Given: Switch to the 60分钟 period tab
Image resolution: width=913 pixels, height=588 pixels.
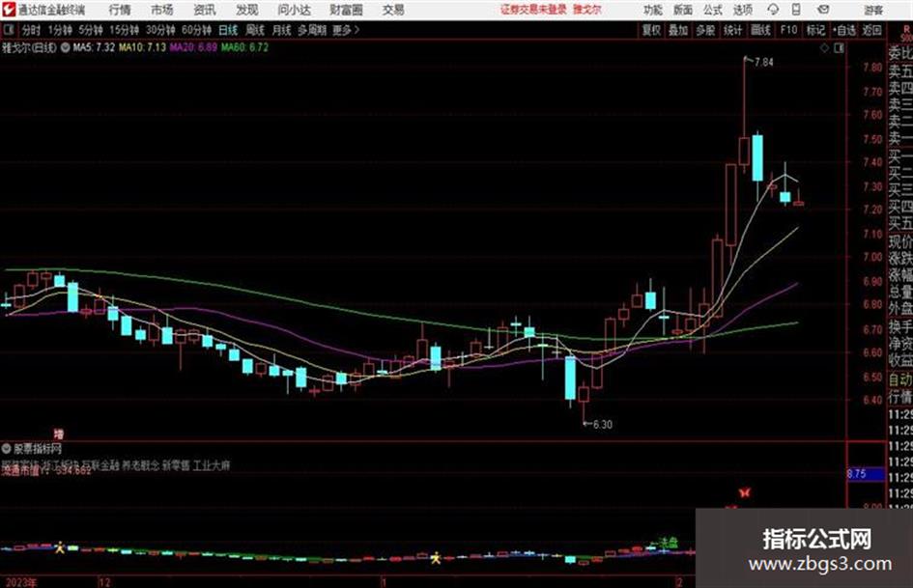Looking at the screenshot, I should [196, 30].
